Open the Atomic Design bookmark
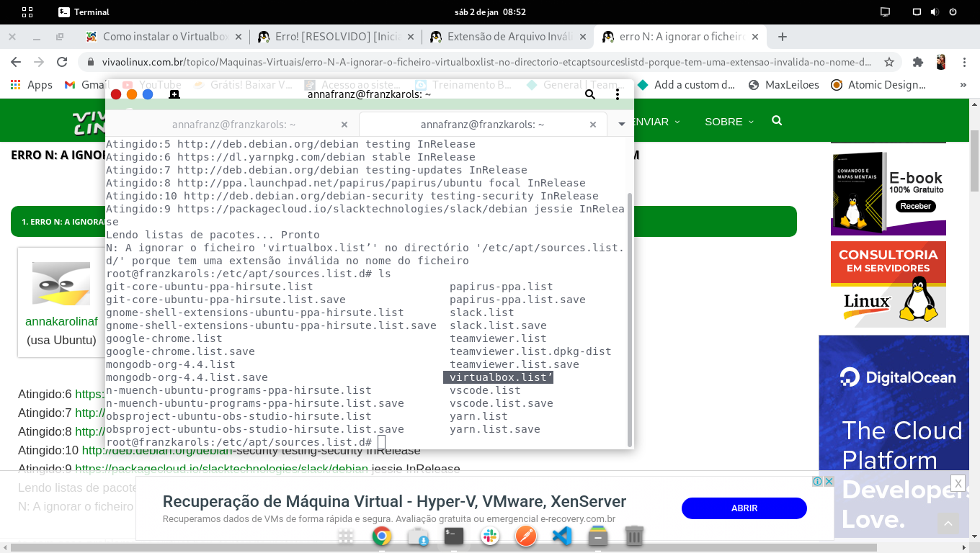This screenshot has width=980, height=553. [878, 85]
